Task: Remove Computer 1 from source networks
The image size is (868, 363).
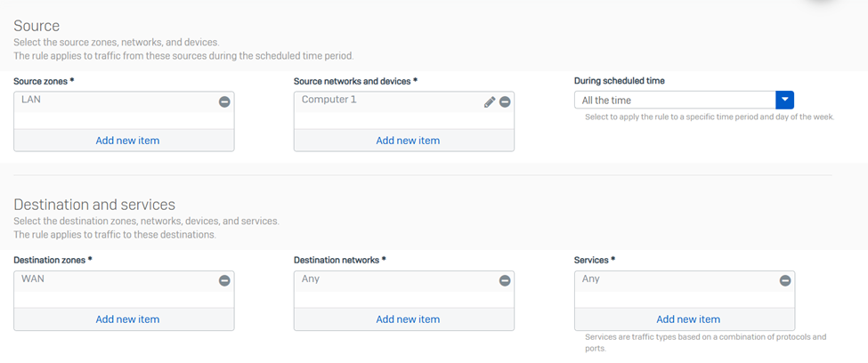Action: pos(505,102)
